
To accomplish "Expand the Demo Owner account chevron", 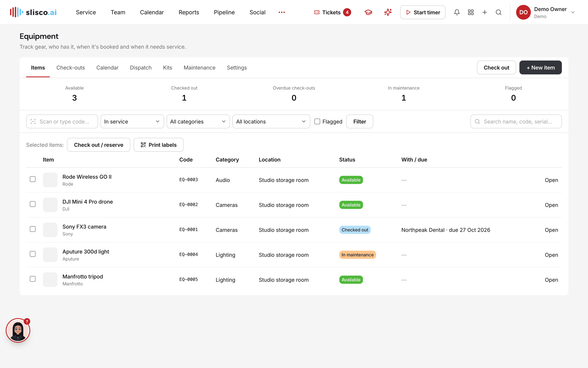I will (x=573, y=12).
